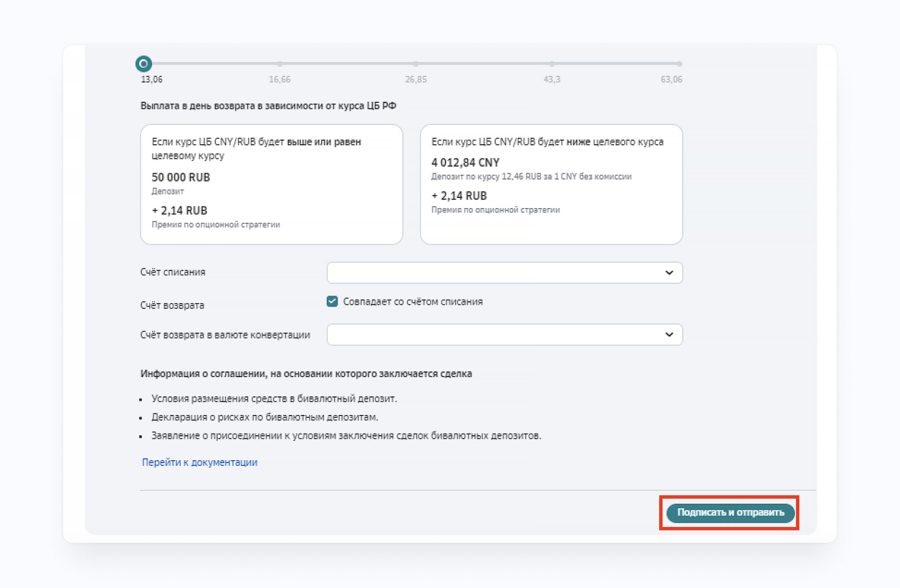Viewport: 900px width, 588px height.
Task: Click the Выплата в день возврата heading
Action: click(x=269, y=106)
